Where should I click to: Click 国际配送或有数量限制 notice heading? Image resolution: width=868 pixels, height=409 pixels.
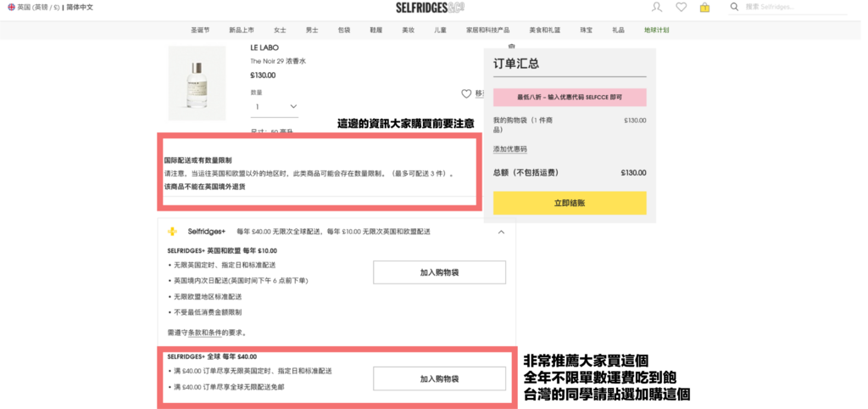198,160
